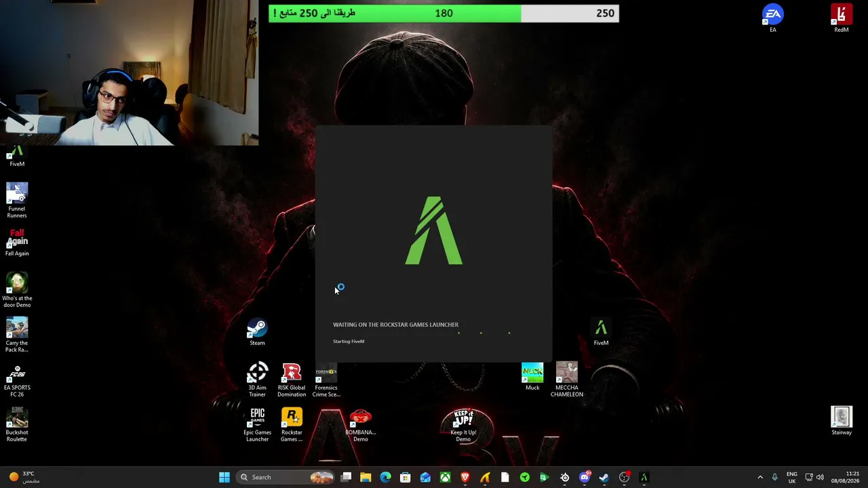
Task: Switch to Steam on the taskbar
Action: pyautogui.click(x=604, y=477)
